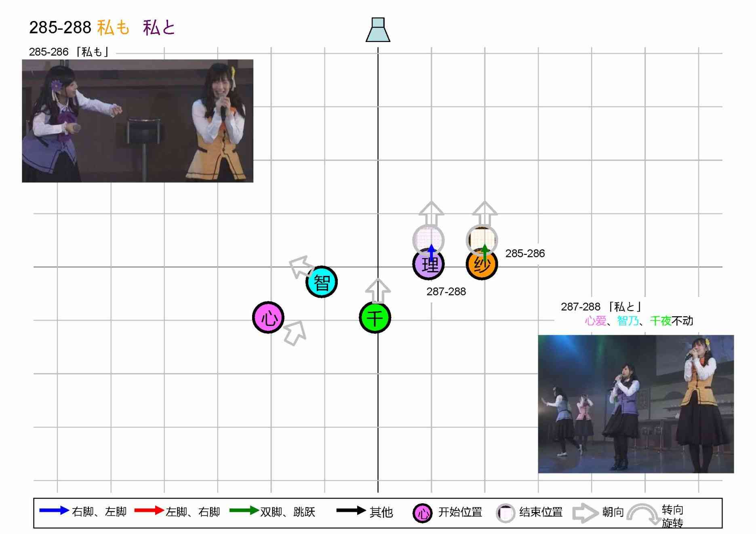756x534 pixels.
Task: Open the 285-286「私も」photo thumbnail
Action: [x=137, y=121]
